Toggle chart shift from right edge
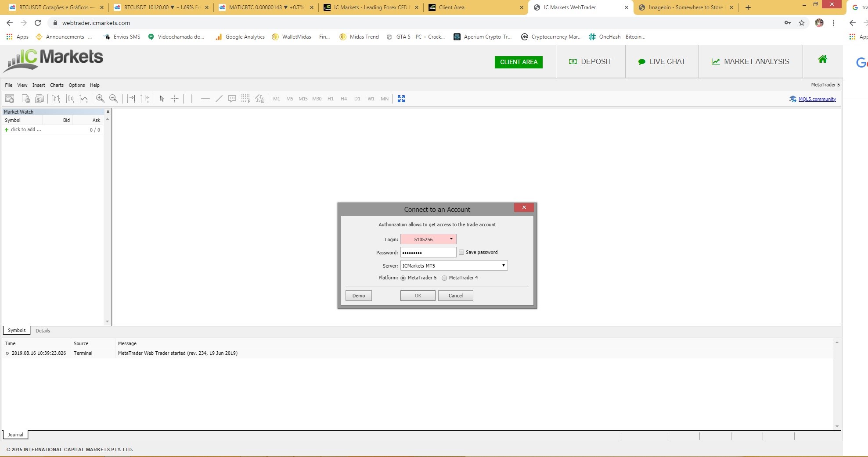868x457 pixels. pos(144,99)
